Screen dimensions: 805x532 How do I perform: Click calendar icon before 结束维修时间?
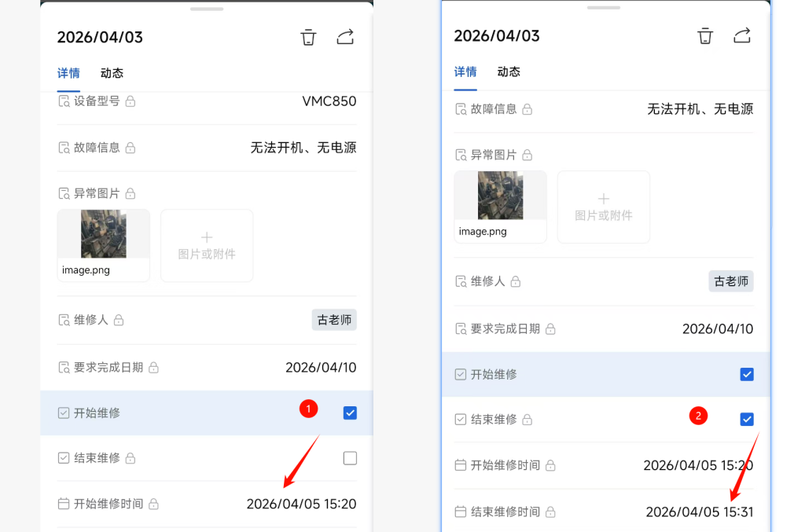click(461, 512)
